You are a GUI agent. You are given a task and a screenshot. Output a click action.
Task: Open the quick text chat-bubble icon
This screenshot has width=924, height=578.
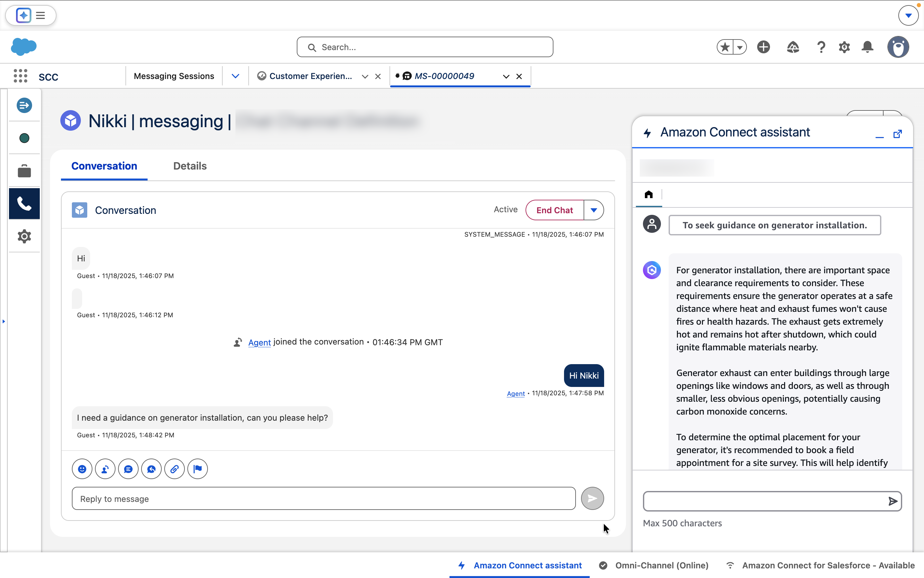(128, 469)
